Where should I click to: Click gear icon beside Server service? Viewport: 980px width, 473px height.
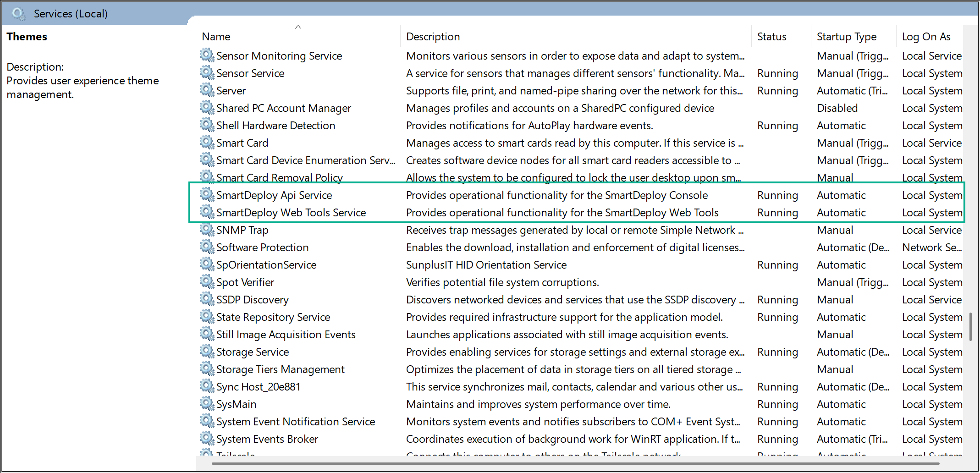207,90
